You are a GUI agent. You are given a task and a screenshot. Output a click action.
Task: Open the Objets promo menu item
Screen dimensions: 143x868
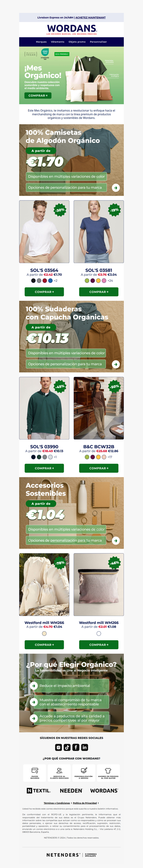tap(77, 42)
